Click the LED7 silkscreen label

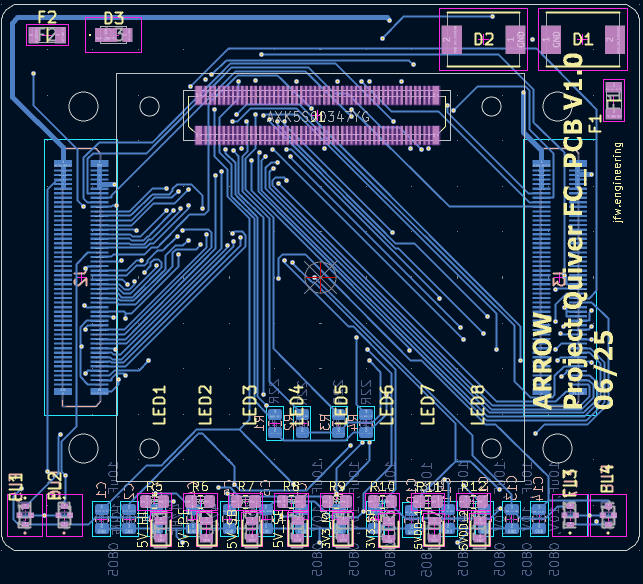[427, 405]
